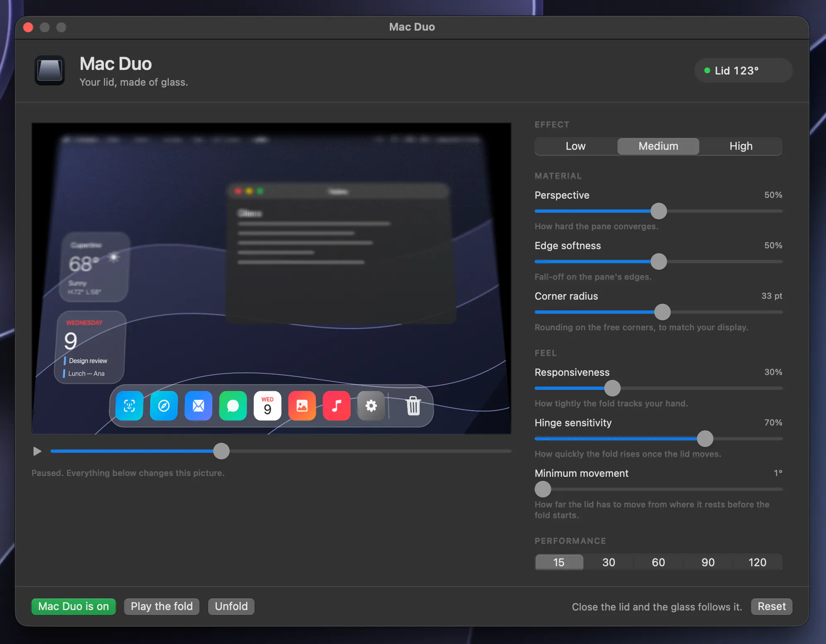The image size is (826, 644).
Task: Click the preview scrubber handle under the picture
Action: pos(221,451)
